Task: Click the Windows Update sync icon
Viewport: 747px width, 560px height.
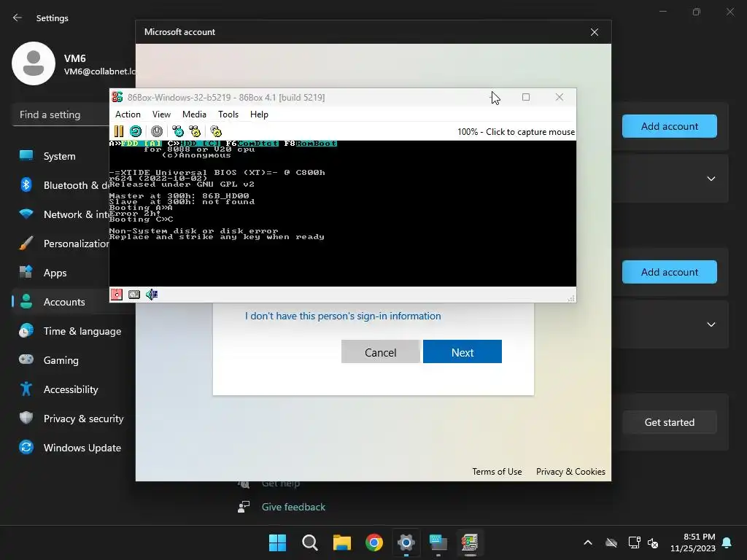Action: click(26, 447)
